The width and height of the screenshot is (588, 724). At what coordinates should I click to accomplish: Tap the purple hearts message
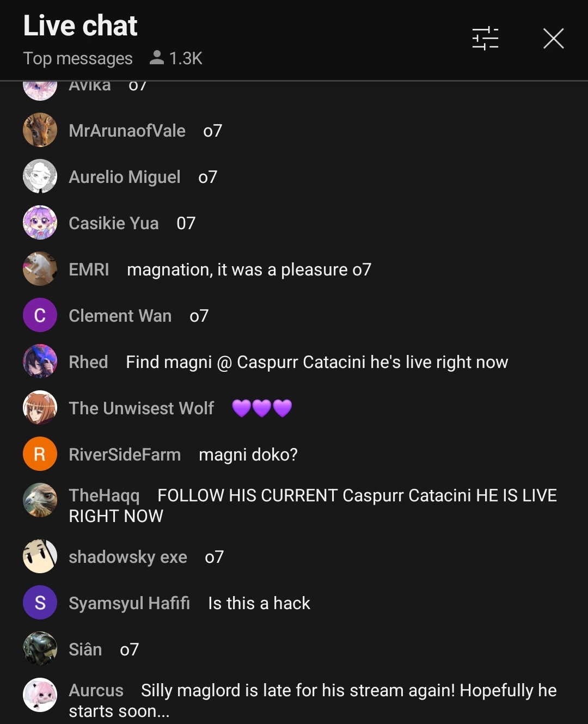tap(262, 408)
